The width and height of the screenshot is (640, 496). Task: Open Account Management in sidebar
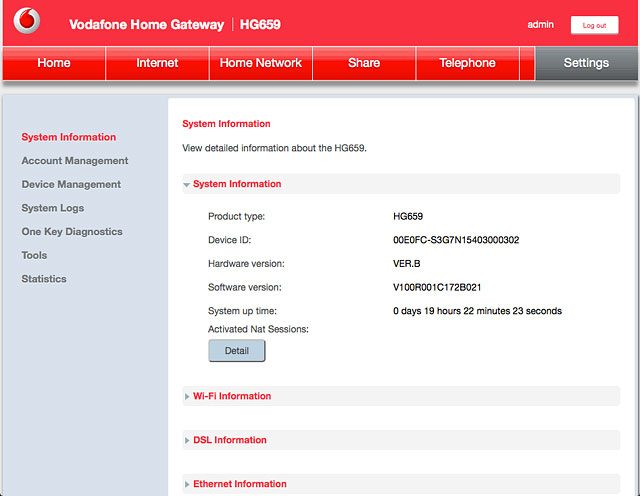click(75, 161)
